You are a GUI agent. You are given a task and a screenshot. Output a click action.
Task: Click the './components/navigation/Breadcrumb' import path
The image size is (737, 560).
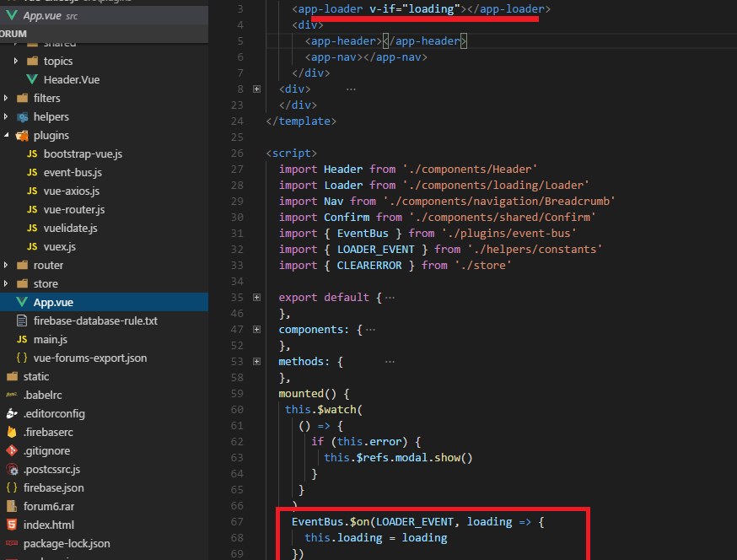[500, 202]
